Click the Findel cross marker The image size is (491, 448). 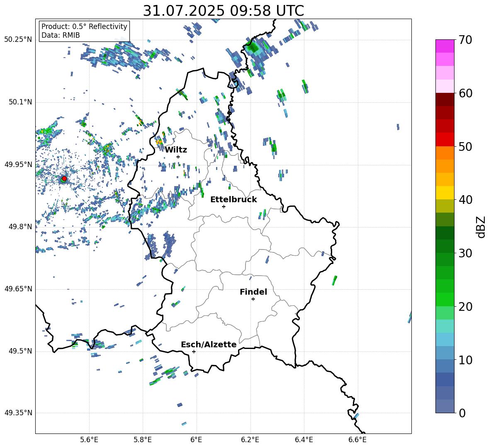pos(253,299)
